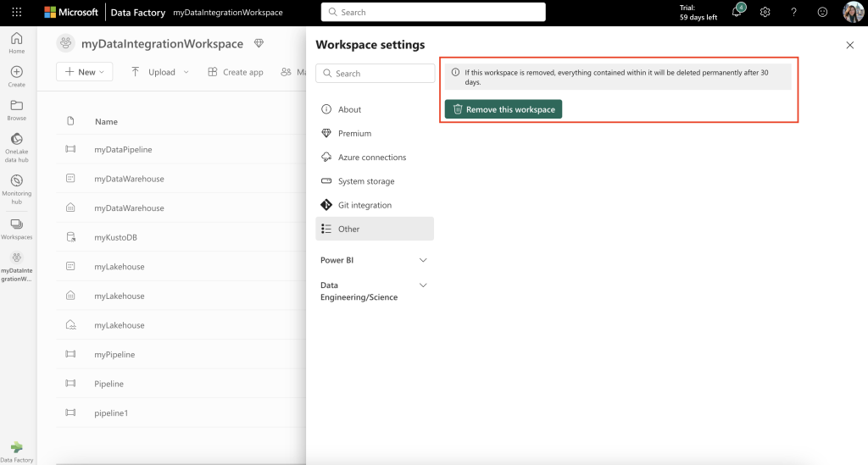Screen dimensions: 868x465
Task: Open the myPipeline item
Action: 114,354
